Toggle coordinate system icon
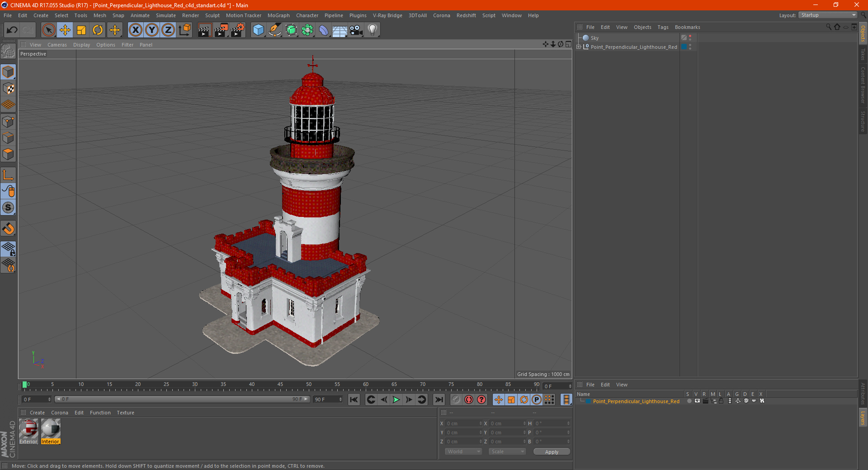Image resolution: width=868 pixels, height=470 pixels. pos(184,30)
